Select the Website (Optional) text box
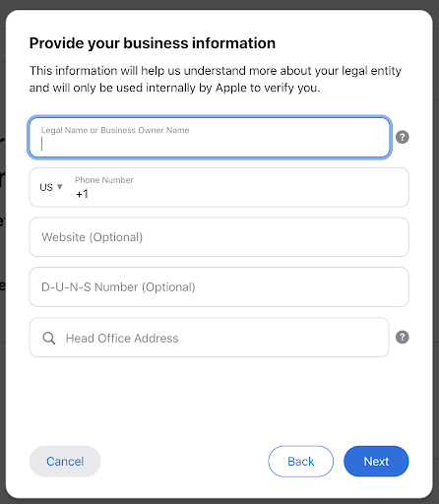Image resolution: width=439 pixels, height=504 pixels. click(219, 237)
